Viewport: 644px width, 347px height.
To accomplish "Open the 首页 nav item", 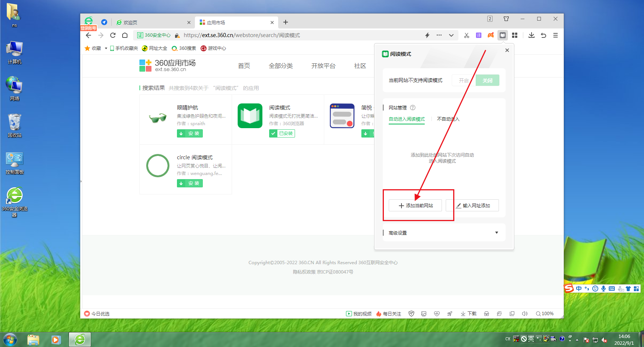I will (244, 66).
